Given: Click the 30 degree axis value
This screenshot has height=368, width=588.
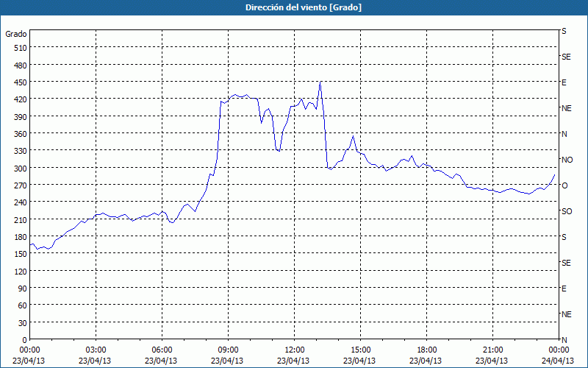Looking at the screenshot, I should 24,323.
